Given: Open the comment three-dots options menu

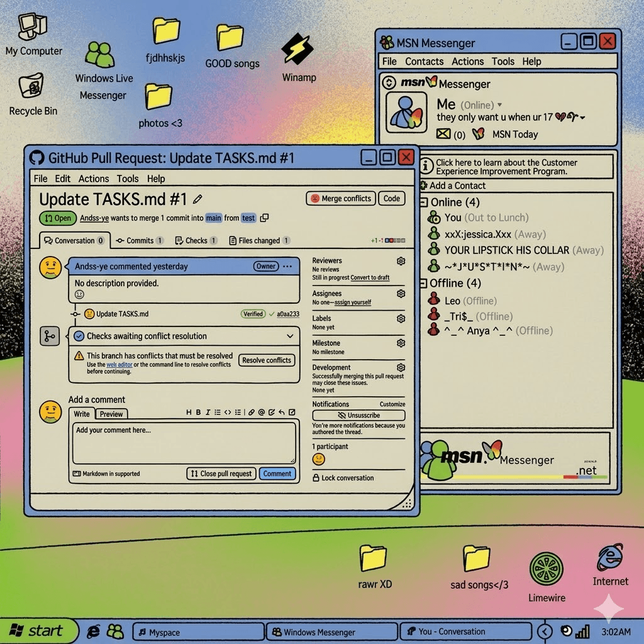Looking at the screenshot, I should 287,267.
